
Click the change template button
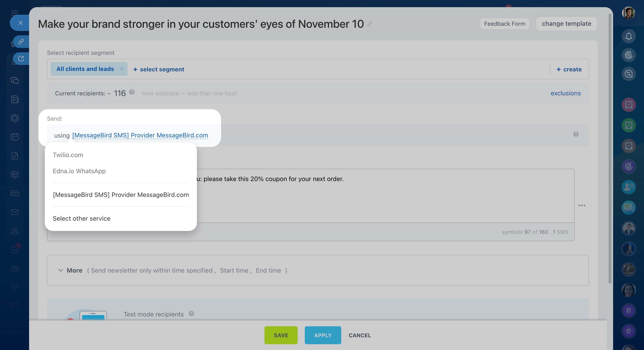(x=566, y=24)
